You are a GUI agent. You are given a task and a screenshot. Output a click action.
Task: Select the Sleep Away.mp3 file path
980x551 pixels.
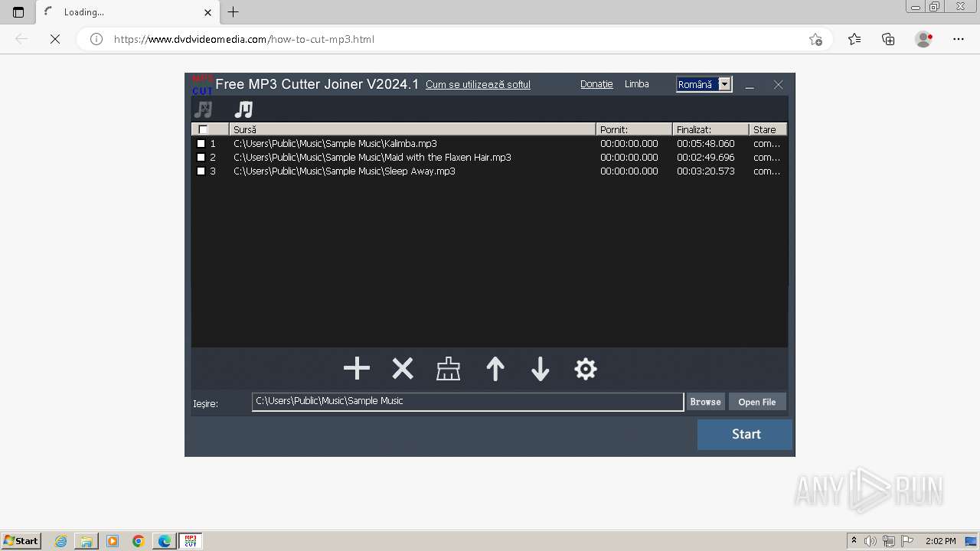345,171
